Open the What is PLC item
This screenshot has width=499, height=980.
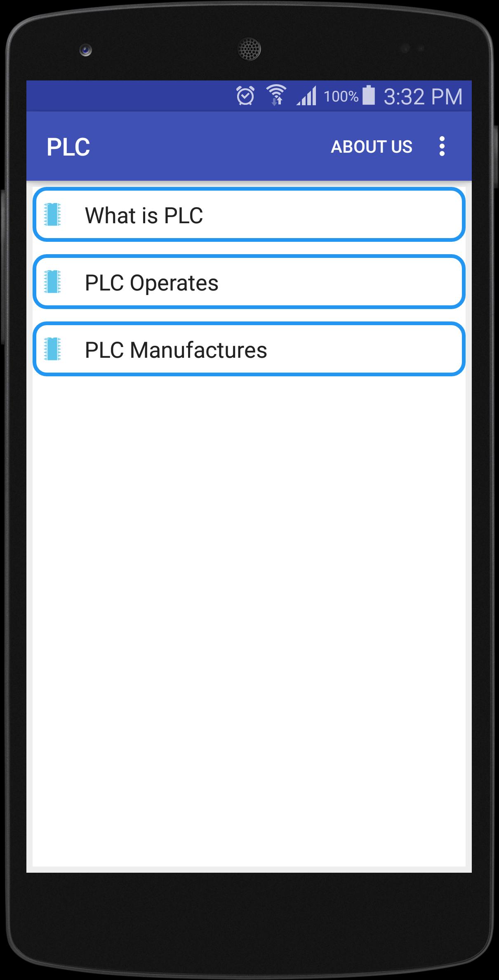pos(249,215)
